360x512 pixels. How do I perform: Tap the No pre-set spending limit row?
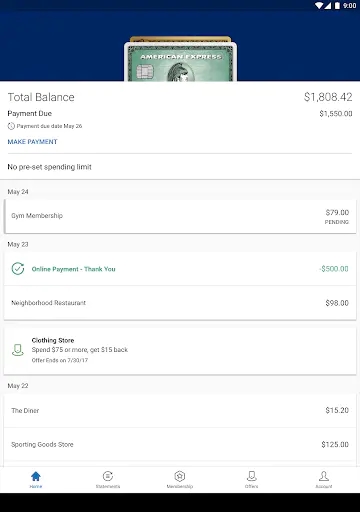click(x=180, y=167)
